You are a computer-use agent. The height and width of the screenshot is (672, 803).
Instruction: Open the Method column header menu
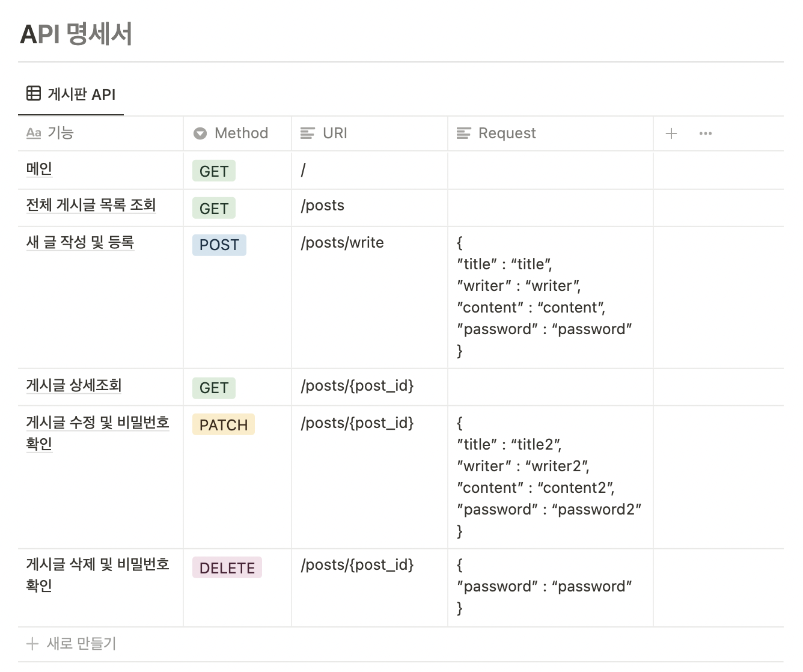click(x=237, y=133)
